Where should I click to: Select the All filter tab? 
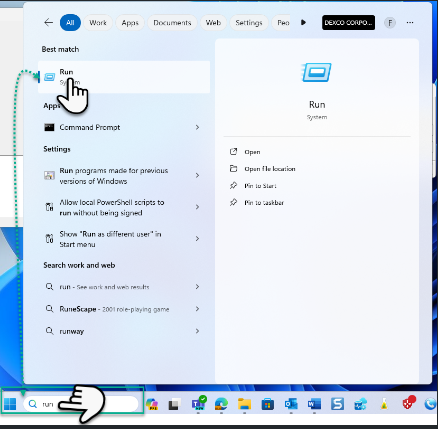[x=70, y=23]
